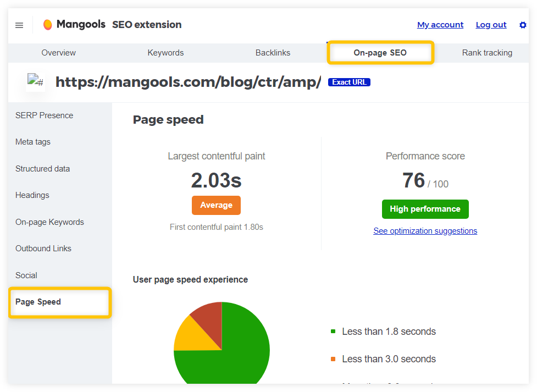Viewport: 537px width, 392px height.
Task: Click the orange legend swatch for 3.0 seconds
Action: coord(333,359)
